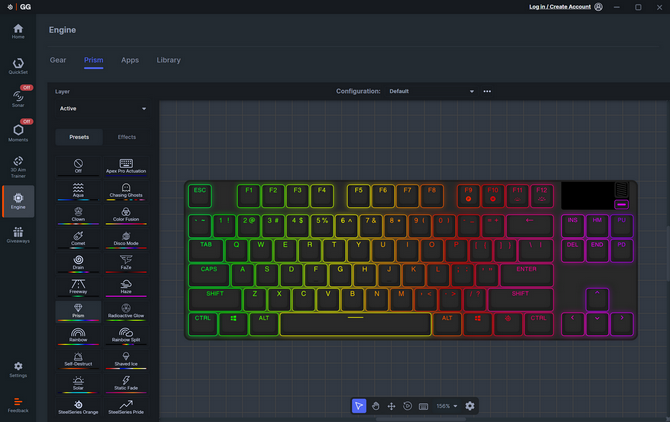
Task: Open the Configuration Default dropdown
Action: point(431,91)
